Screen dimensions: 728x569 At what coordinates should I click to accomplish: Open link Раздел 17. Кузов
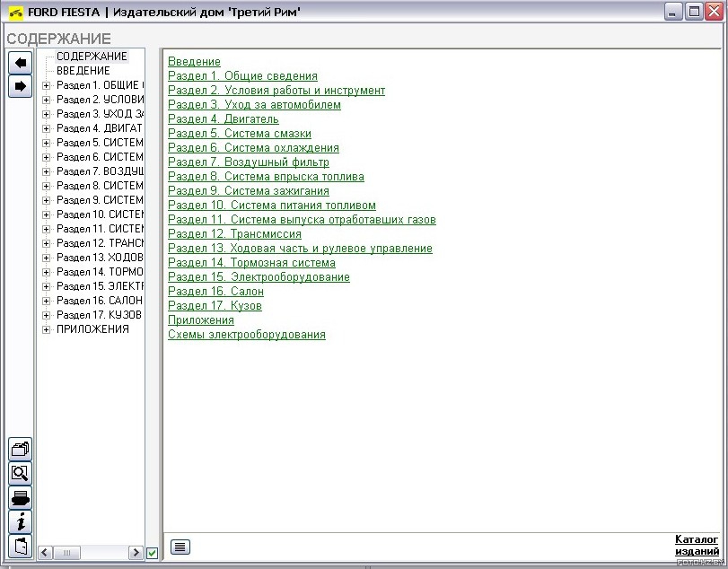click(x=215, y=306)
